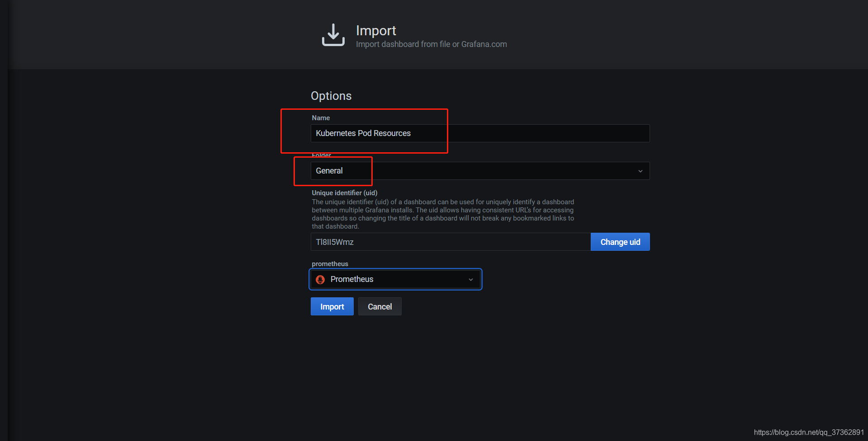The image size is (868, 441).
Task: Click the uid description paragraph text
Action: pos(443,214)
